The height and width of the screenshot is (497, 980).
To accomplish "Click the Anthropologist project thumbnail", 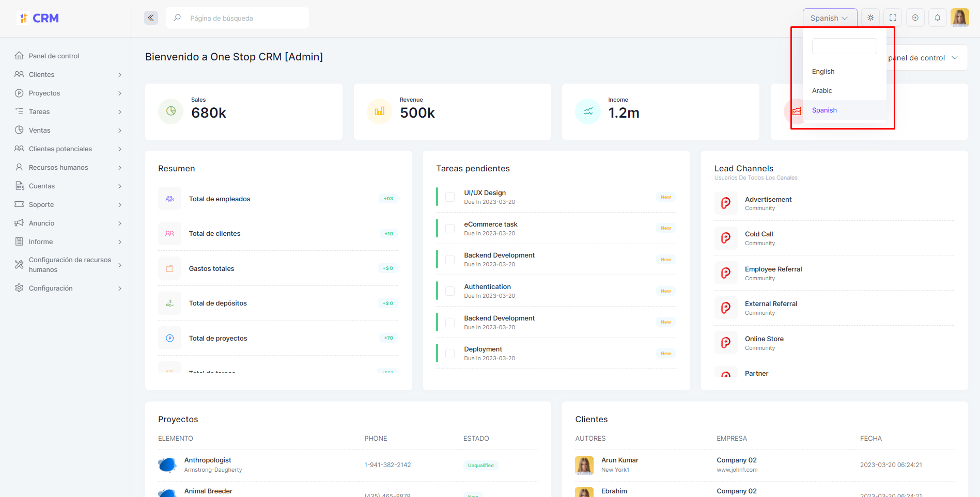I will tap(167, 465).
